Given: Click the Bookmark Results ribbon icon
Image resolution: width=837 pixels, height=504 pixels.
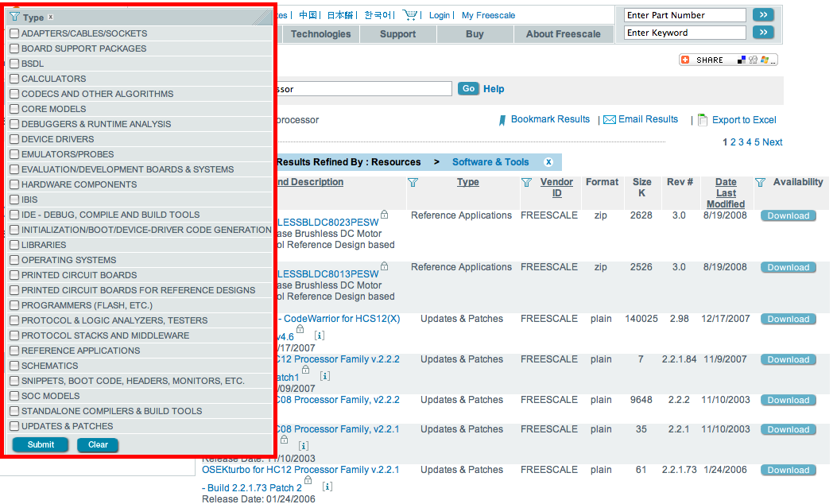Looking at the screenshot, I should [502, 120].
